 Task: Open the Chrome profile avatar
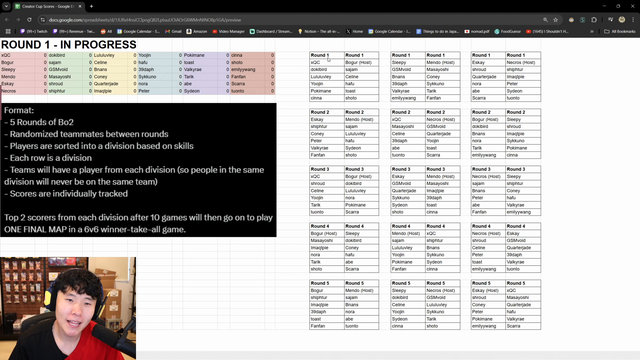click(x=622, y=20)
